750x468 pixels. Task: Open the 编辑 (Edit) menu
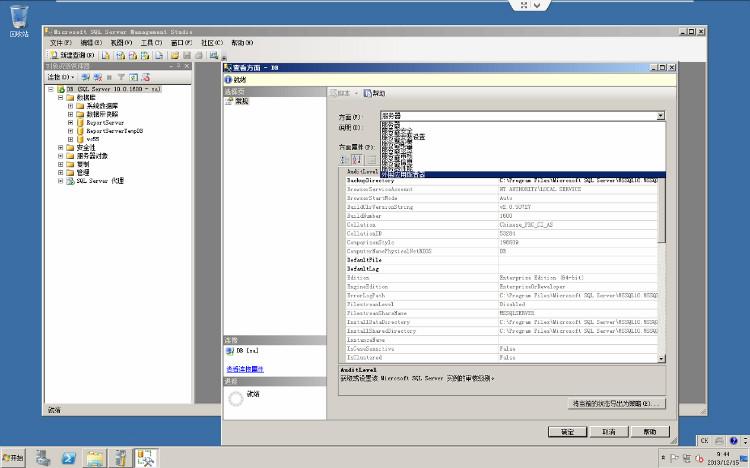pos(90,43)
